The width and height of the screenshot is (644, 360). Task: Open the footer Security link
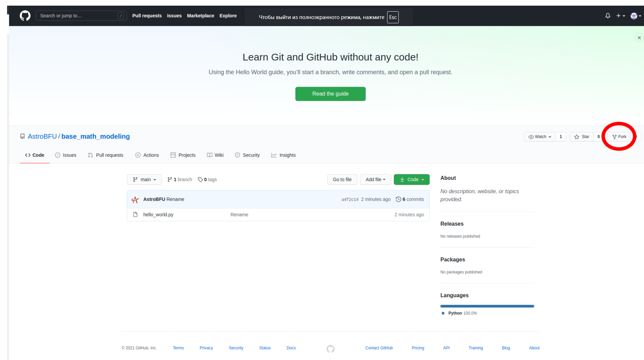236,348
